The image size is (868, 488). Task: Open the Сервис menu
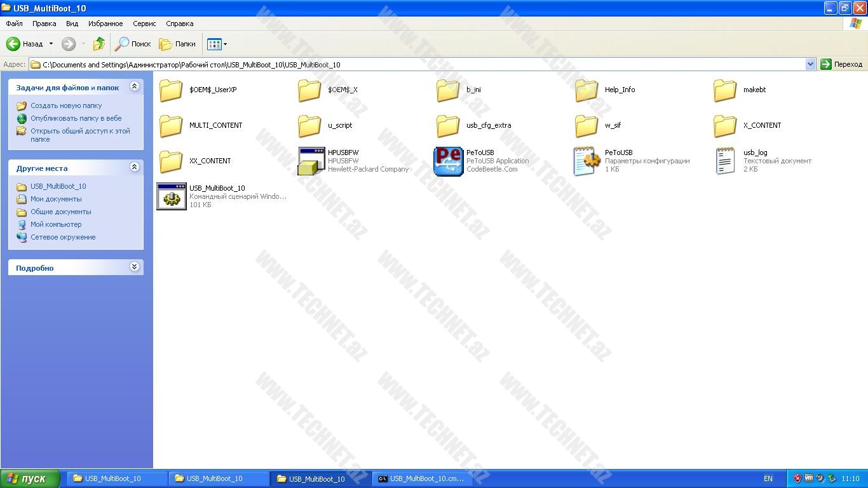pyautogui.click(x=144, y=24)
